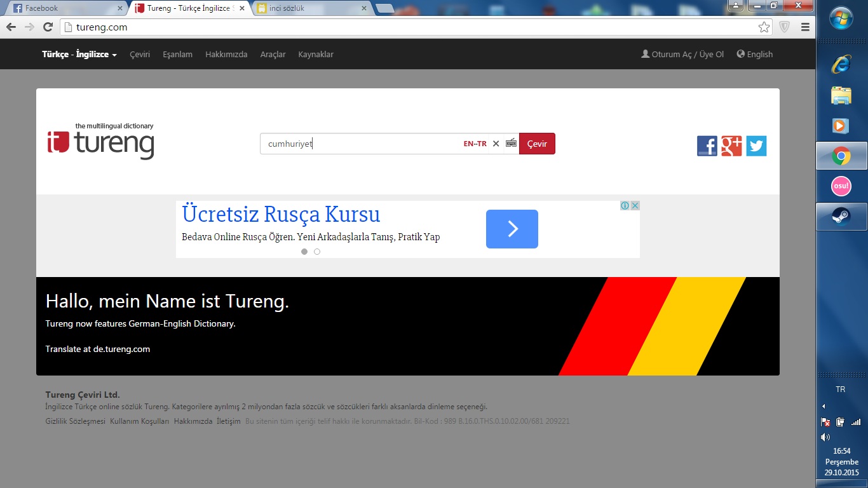868x488 pixels.
Task: Clear the search box with the X
Action: (496, 144)
